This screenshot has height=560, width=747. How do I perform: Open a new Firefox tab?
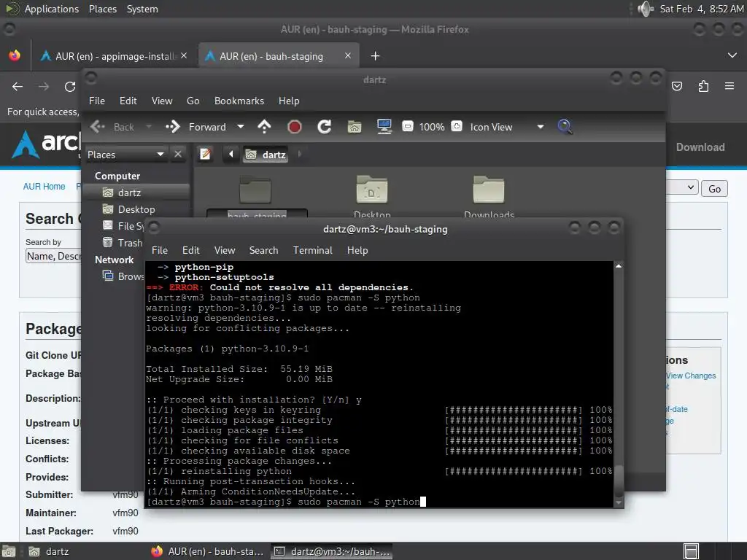[x=376, y=56]
